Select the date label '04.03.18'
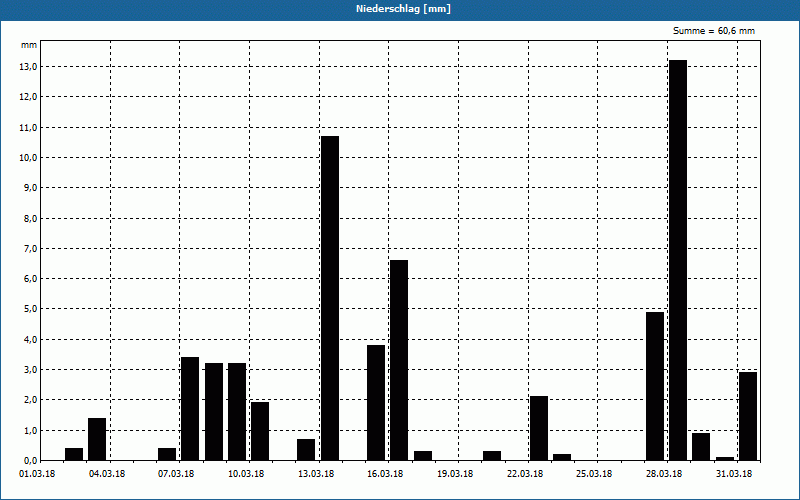 (x=106, y=474)
